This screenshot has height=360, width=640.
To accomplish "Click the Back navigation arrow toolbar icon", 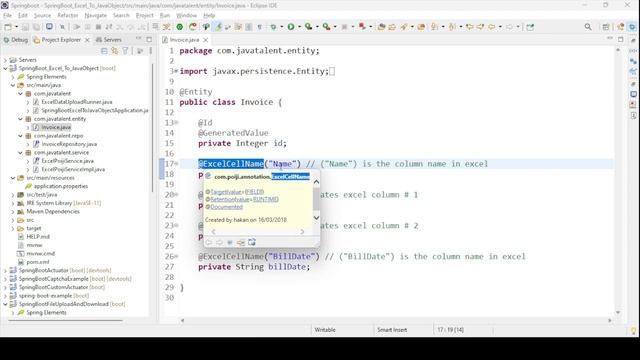I will point(492,27).
